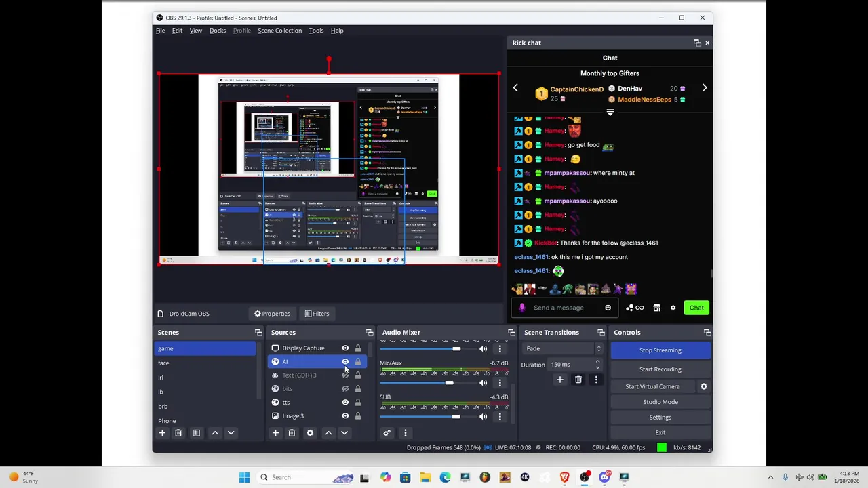Open the Docks menu
The height and width of the screenshot is (488, 868).
pos(218,30)
